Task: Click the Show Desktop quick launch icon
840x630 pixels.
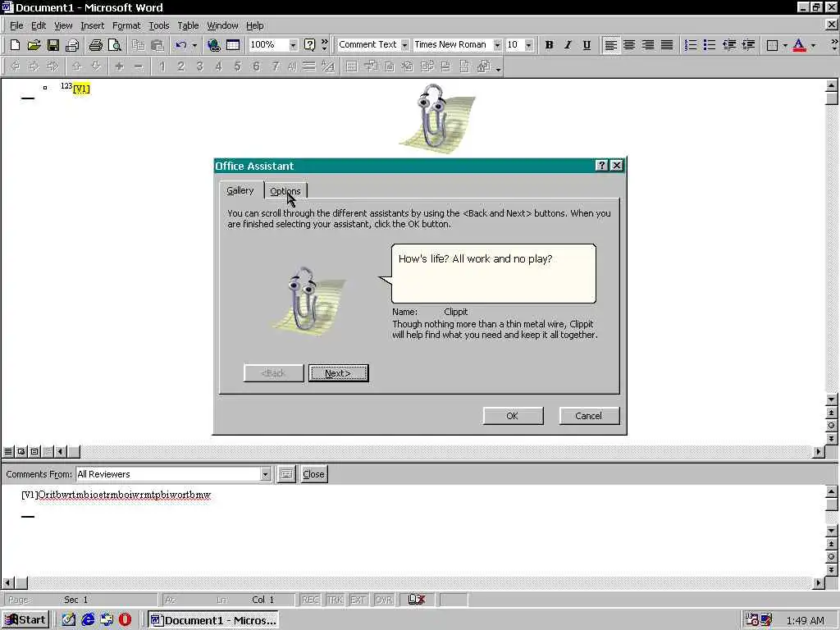Action: (69, 620)
